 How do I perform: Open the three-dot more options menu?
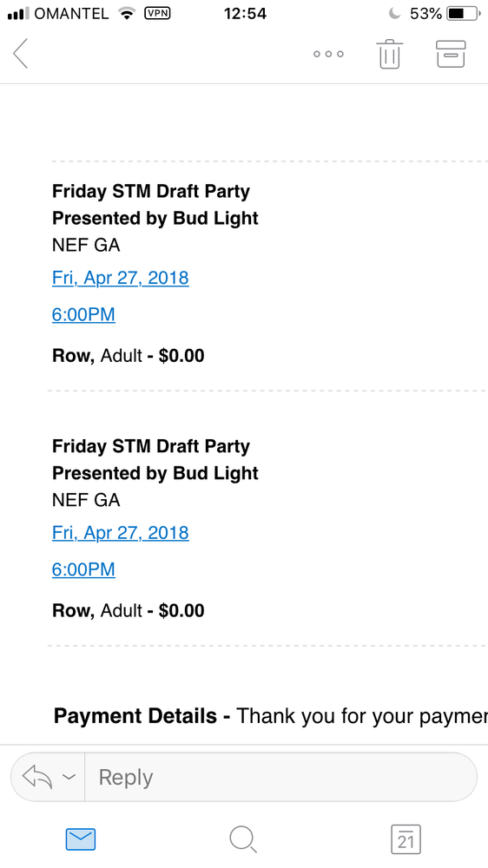coord(328,54)
